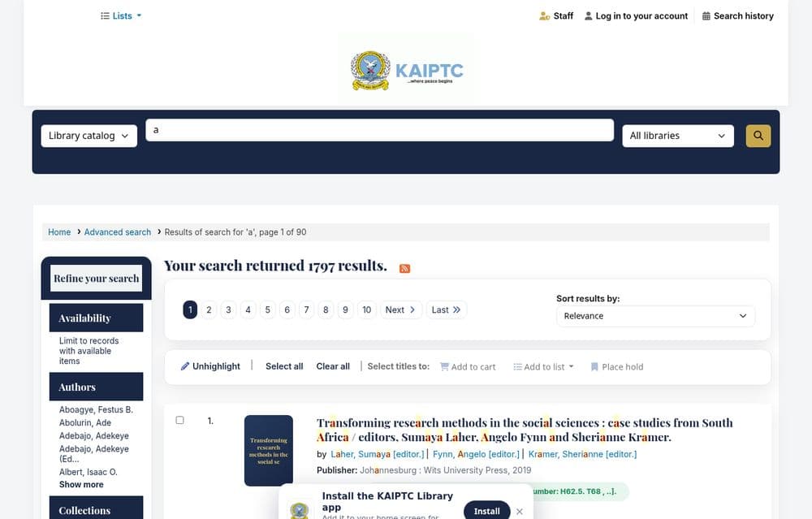Image resolution: width=812 pixels, height=519 pixels.
Task: Select current page 1 button
Action: click(x=190, y=309)
